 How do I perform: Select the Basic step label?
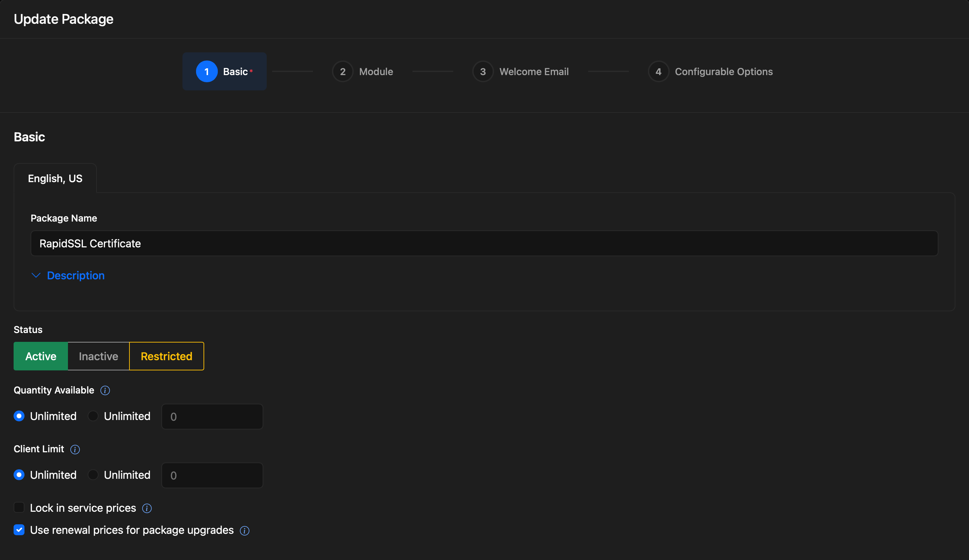[x=235, y=72]
